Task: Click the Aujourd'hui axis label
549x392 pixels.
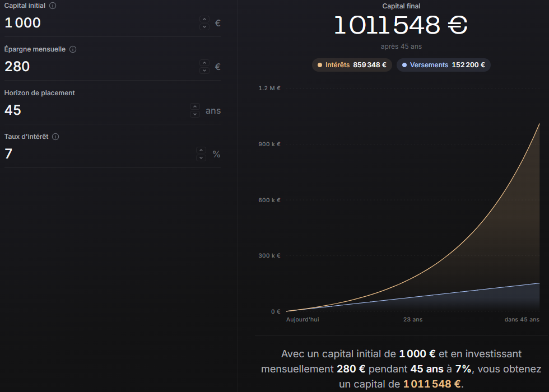Action: 303,320
